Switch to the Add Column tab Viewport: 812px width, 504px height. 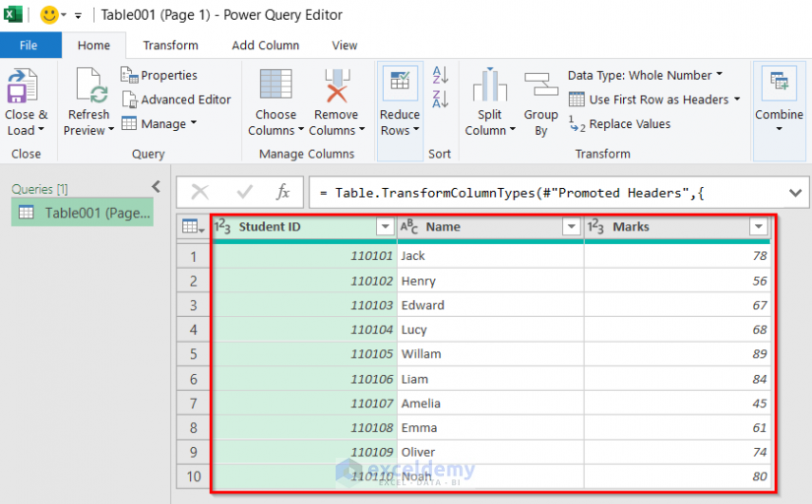(x=265, y=45)
